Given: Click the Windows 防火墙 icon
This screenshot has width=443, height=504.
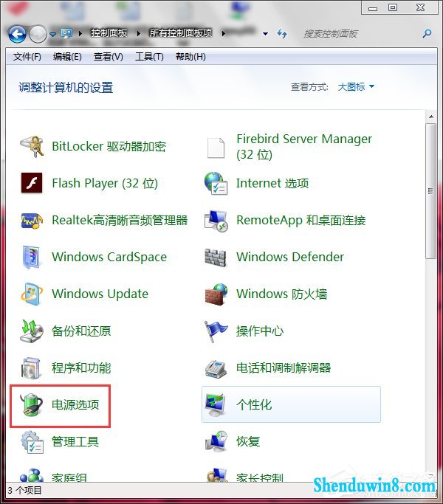Looking at the screenshot, I should (x=216, y=294).
